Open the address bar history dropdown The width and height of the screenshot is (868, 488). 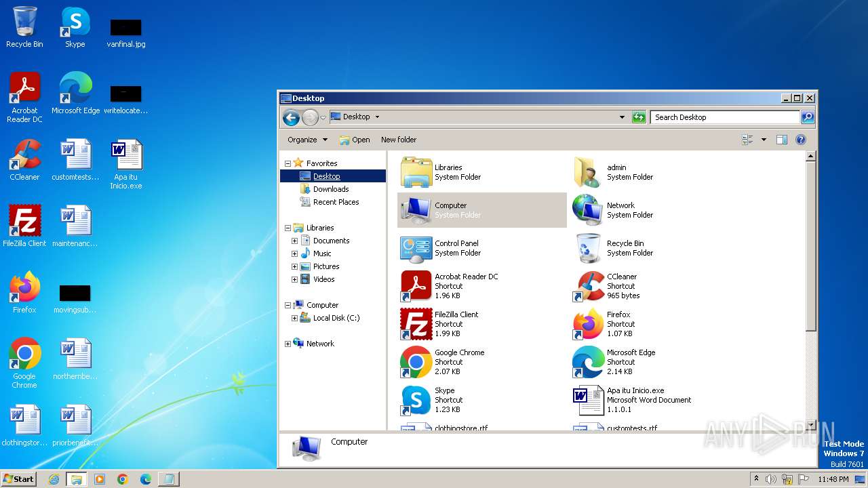point(622,117)
